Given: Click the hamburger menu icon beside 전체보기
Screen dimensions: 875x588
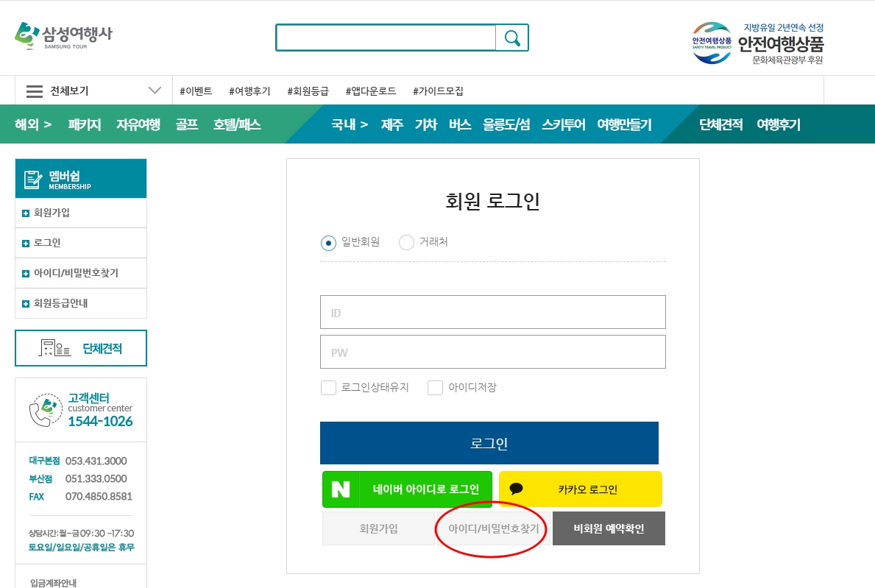Looking at the screenshot, I should click(x=35, y=91).
